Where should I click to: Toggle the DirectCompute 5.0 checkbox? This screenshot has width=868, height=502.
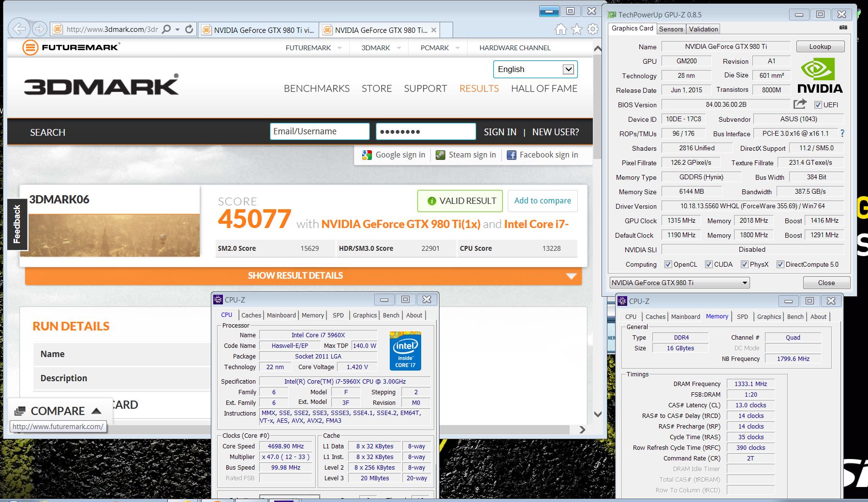pos(780,264)
